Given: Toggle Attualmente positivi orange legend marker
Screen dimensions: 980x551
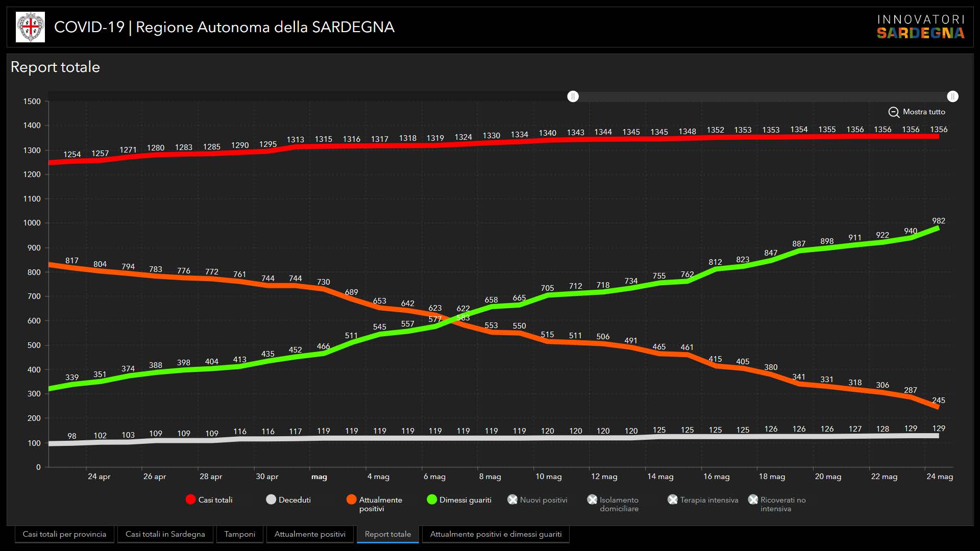Looking at the screenshot, I should coord(351,500).
